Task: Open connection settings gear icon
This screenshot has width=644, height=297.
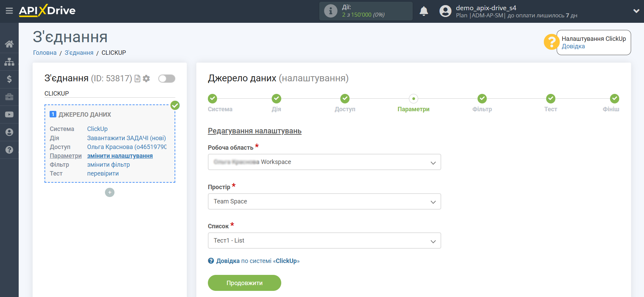Action: click(146, 79)
